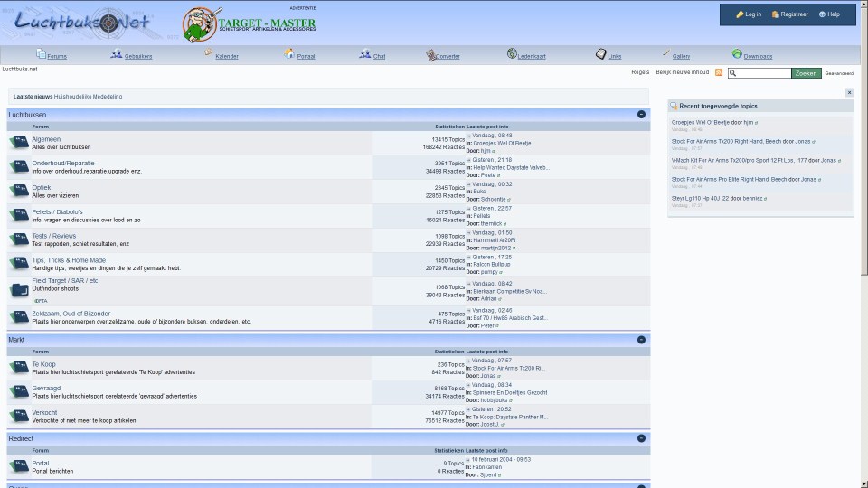The height and width of the screenshot is (488, 868).
Task: Open the Downloads icon
Action: pyautogui.click(x=737, y=54)
